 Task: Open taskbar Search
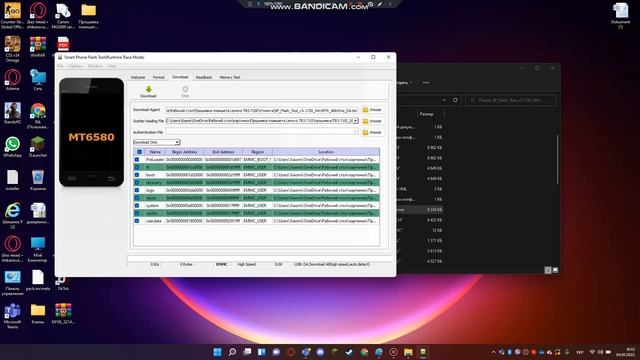coord(232,352)
